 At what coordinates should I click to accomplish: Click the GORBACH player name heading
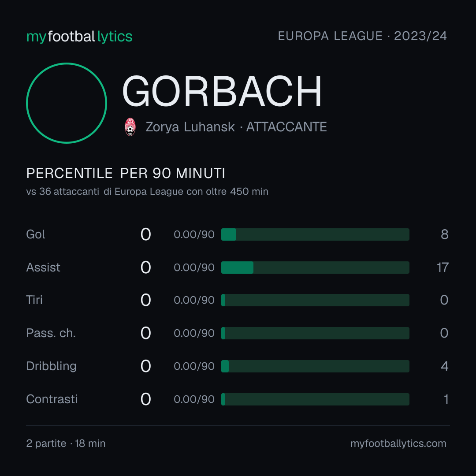coord(222,91)
